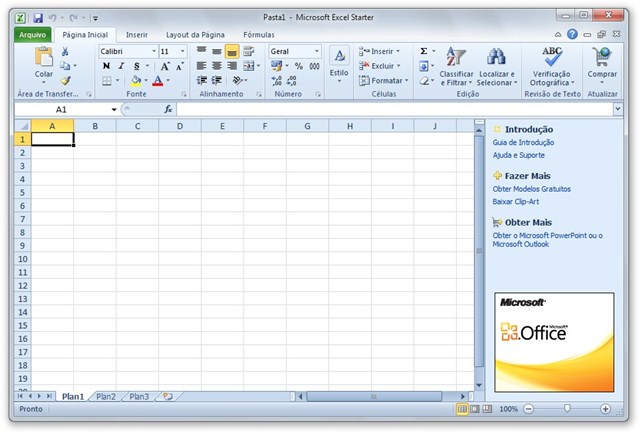Click the Clear eraser icon
Image resolution: width=640 pixels, height=434 pixels.
coord(424,80)
